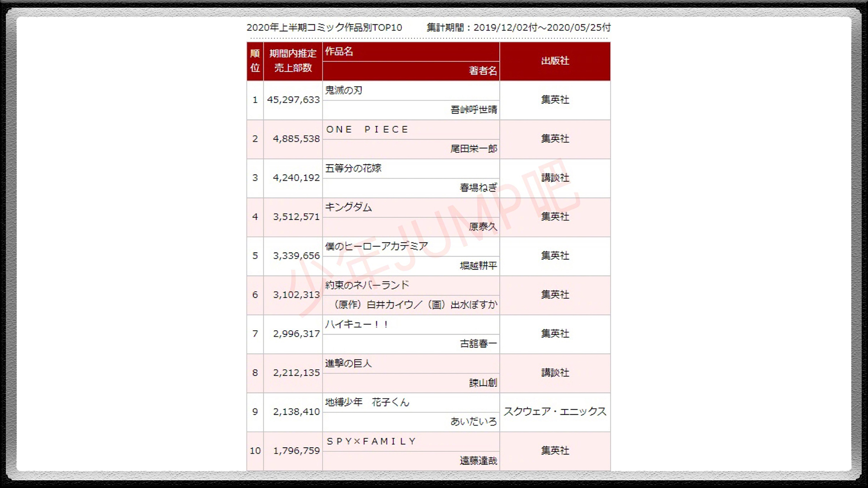This screenshot has height=488, width=868.
Task: Click the 期間内推定売上部数 header
Action: point(292,61)
